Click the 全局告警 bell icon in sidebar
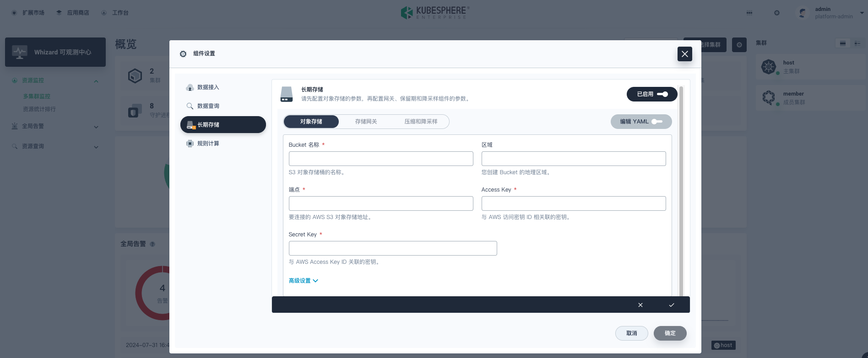 [x=15, y=126]
